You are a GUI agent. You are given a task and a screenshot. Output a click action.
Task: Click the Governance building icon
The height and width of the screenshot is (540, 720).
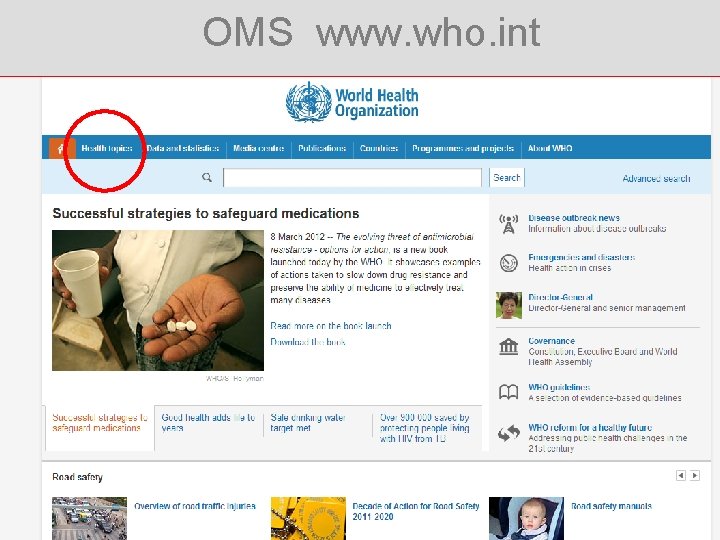[508, 347]
